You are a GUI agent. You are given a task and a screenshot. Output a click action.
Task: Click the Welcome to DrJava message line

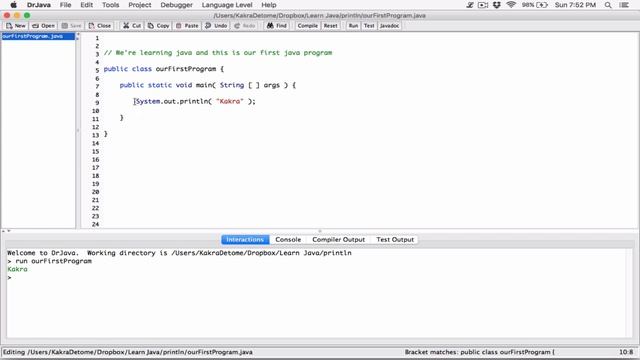click(179, 253)
